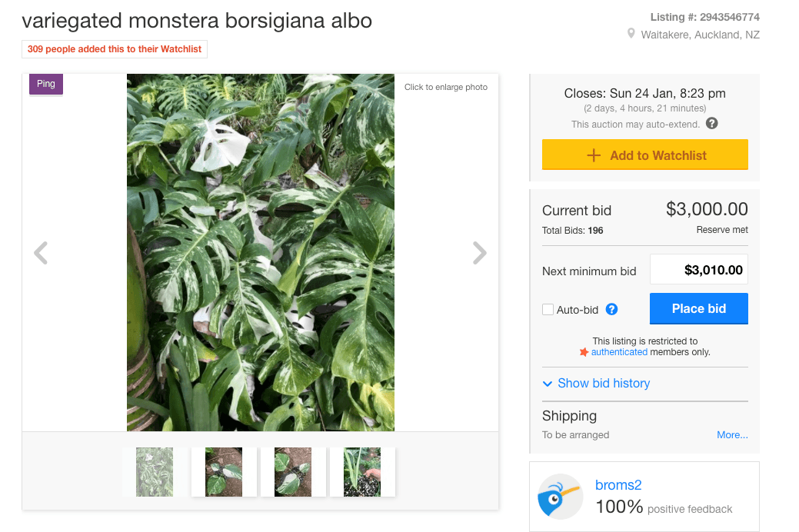Click the auto-extend help question icon
This screenshot has height=532, width=799.
(x=712, y=124)
